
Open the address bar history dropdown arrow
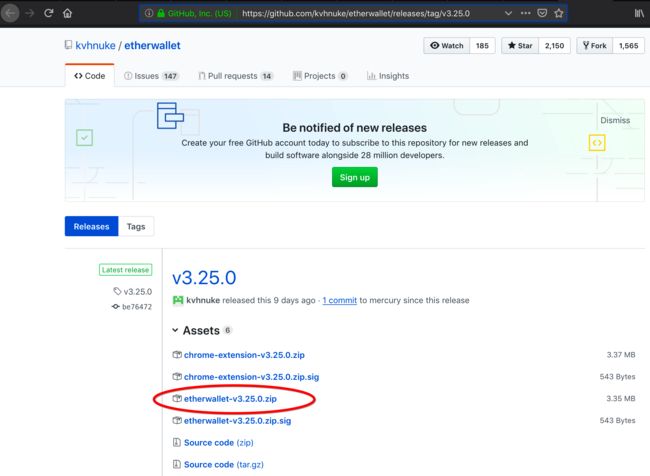(x=508, y=13)
